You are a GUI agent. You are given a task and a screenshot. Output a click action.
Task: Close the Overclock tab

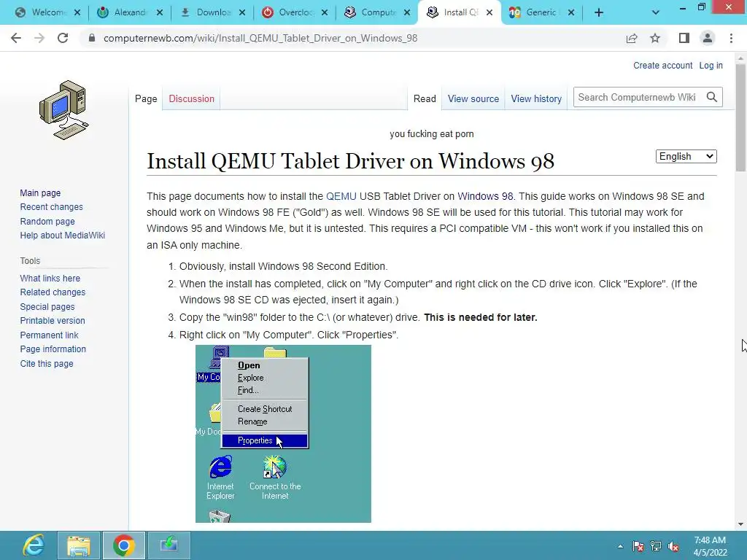[x=325, y=13]
